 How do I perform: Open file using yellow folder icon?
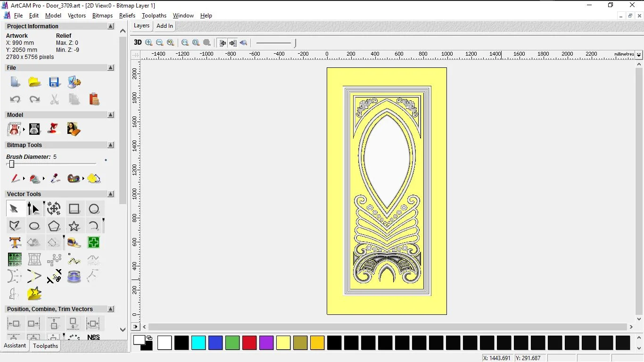click(x=34, y=82)
